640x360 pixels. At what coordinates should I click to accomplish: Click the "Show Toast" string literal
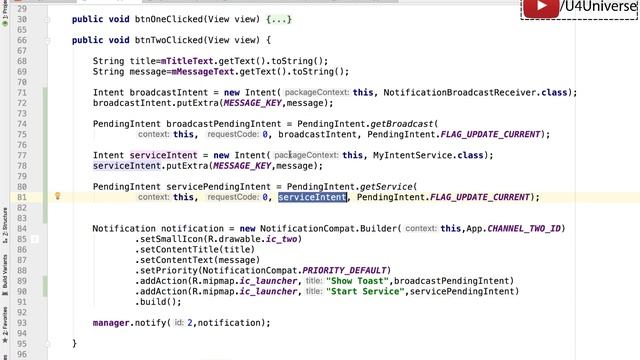[358, 281]
